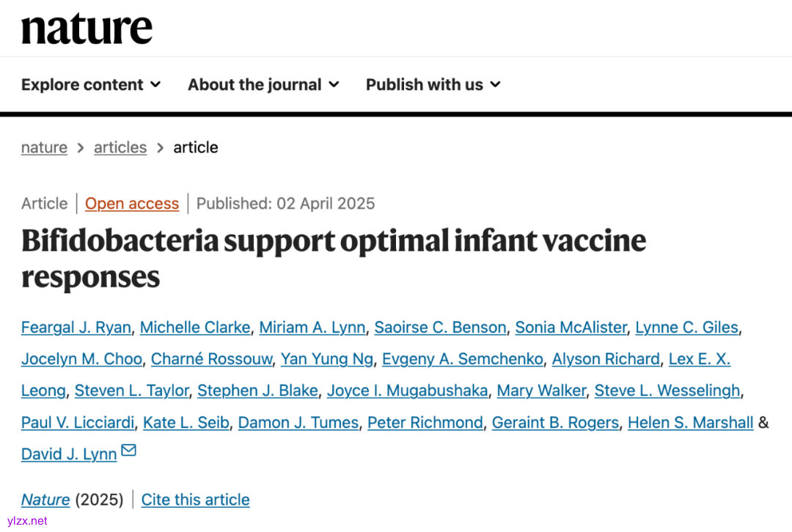Open author Jocelyn M. Choo
The height and width of the screenshot is (532, 792).
coord(81,359)
